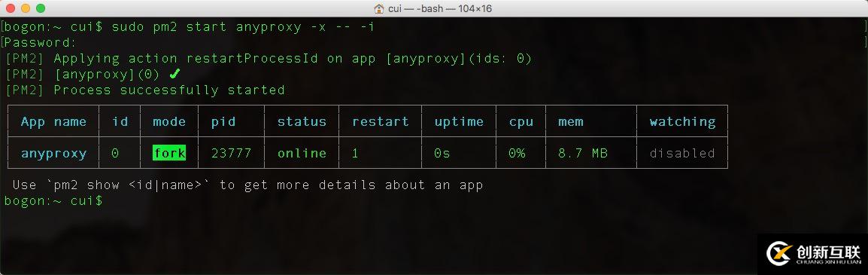Viewport: 868px width, 275px height.
Task: Click the 'anyproxy' app name cell
Action: pyautogui.click(x=53, y=153)
